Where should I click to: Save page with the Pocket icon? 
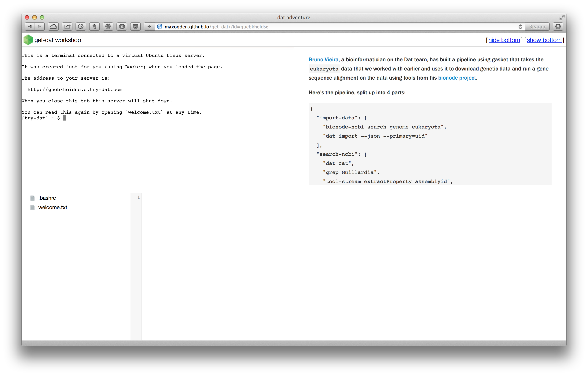pos(136,27)
